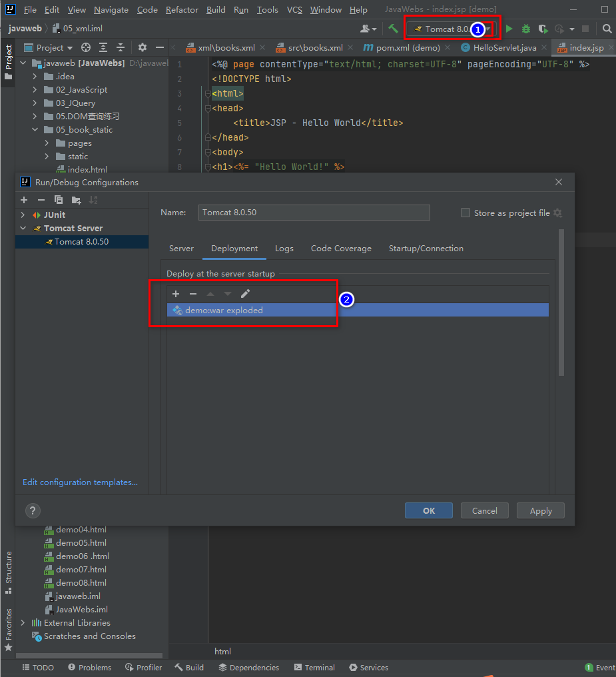Select demo:war exploded artifact row
616x677 pixels.
[358, 310]
